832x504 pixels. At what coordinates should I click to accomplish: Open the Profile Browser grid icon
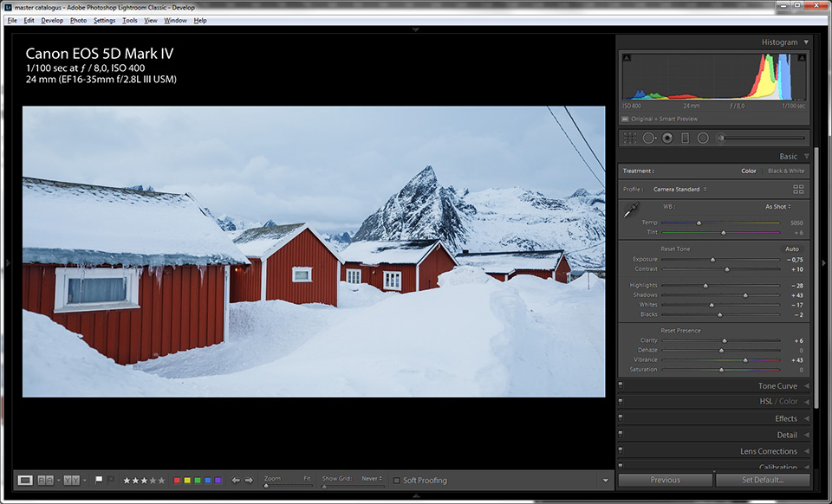[x=798, y=189]
